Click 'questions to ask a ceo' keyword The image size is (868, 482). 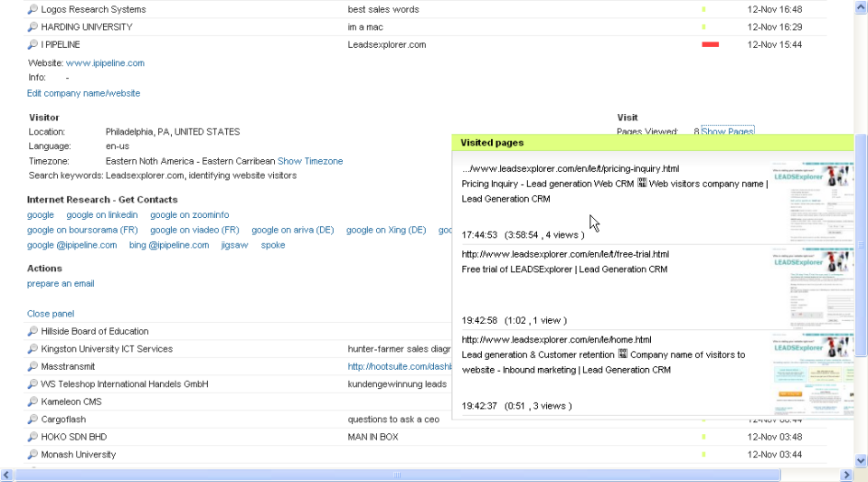[x=393, y=420]
